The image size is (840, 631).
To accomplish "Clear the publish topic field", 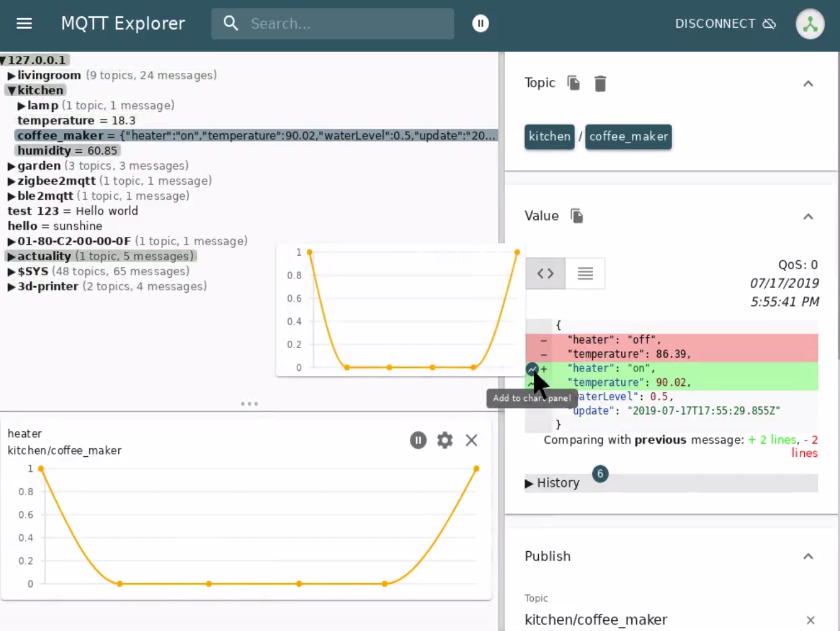I will click(x=810, y=620).
